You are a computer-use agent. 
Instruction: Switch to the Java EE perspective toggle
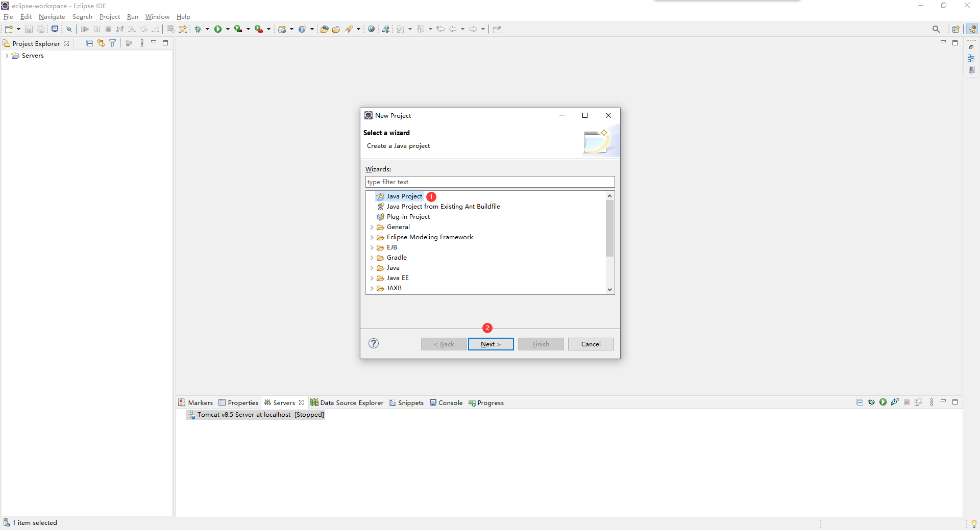click(x=972, y=29)
